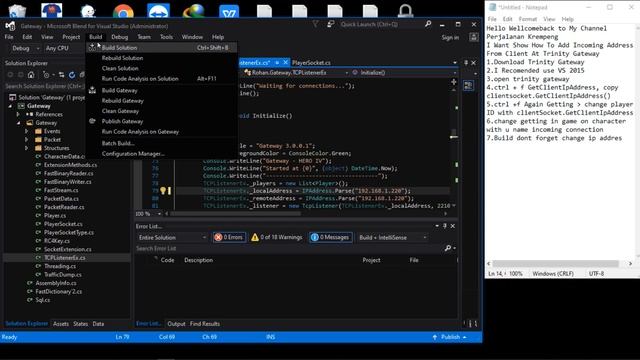Open the feedback icon beside Quick Launch
Image resolution: width=640 pixels, height=360 pixels.
331,24
